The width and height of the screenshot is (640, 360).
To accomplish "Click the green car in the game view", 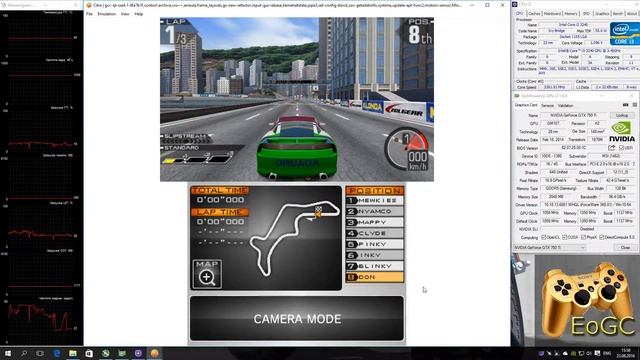I will point(297,149).
